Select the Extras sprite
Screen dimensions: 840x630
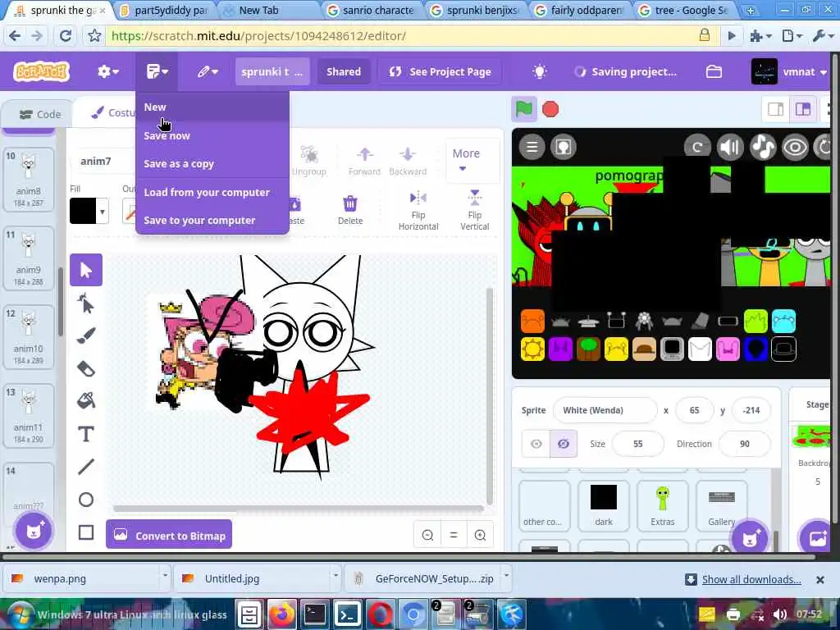point(663,505)
